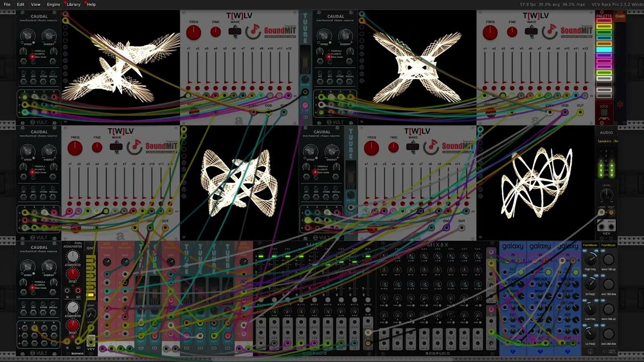Open the Help menu
This screenshot has width=644, height=362.
click(91, 5)
